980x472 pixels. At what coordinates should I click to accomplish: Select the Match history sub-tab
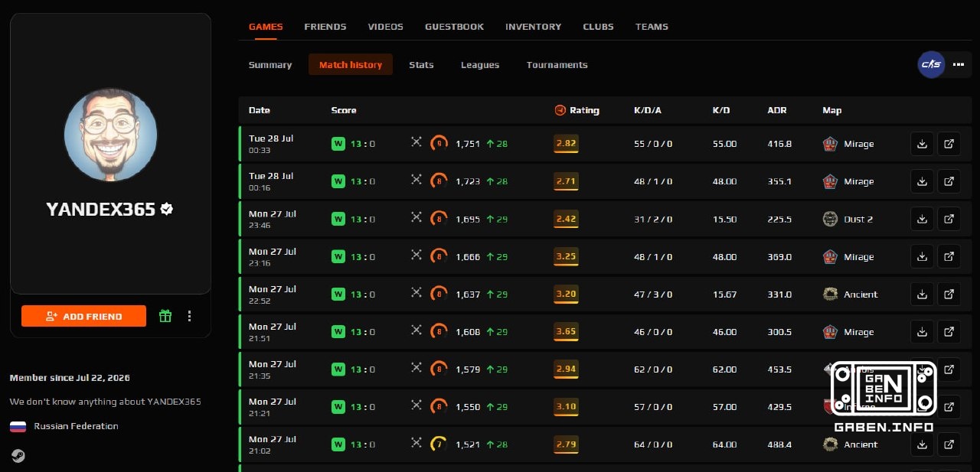tap(351, 65)
